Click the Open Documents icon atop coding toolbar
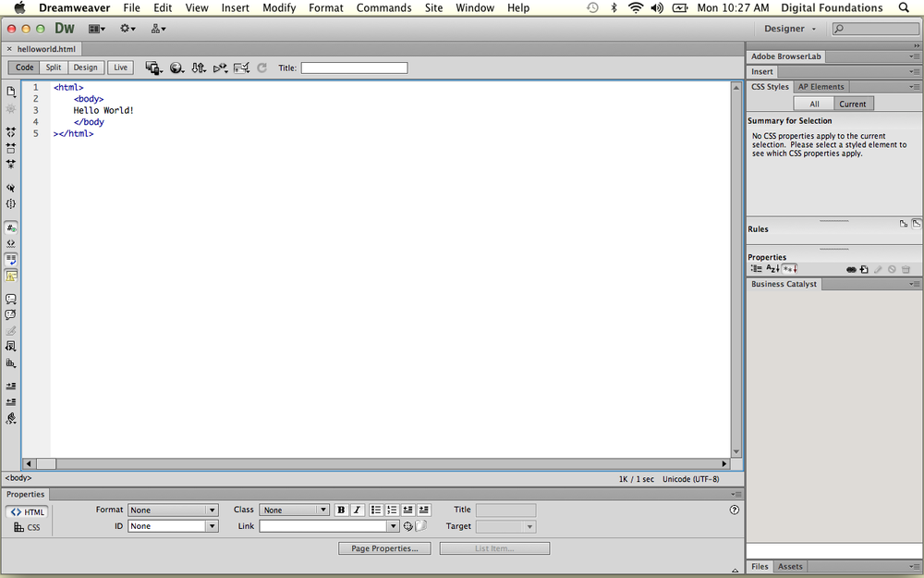 [11, 91]
